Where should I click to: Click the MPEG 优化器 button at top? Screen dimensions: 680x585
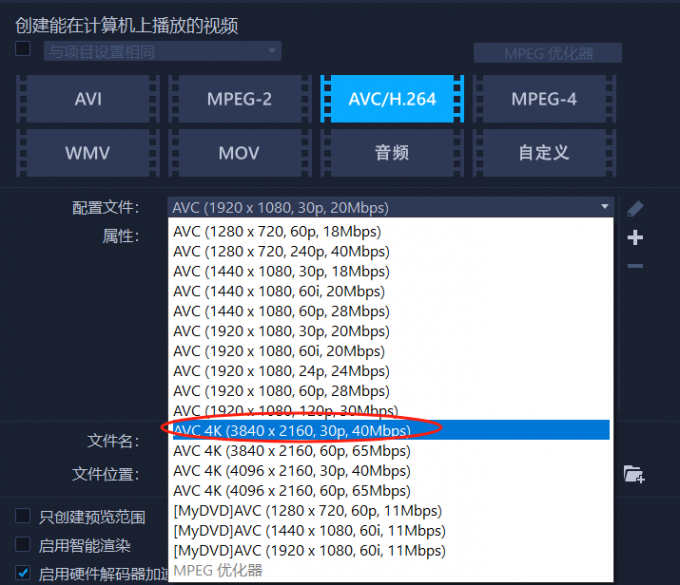548,53
